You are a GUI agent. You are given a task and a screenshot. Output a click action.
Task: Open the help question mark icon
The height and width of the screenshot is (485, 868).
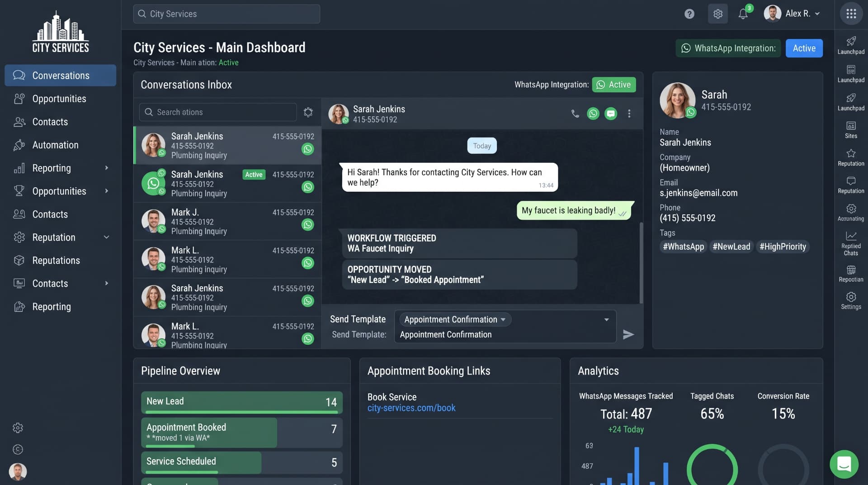pos(689,14)
